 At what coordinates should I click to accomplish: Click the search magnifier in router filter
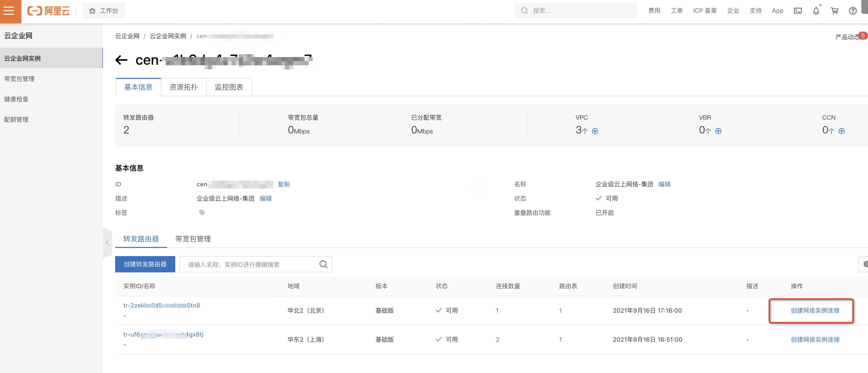(323, 264)
